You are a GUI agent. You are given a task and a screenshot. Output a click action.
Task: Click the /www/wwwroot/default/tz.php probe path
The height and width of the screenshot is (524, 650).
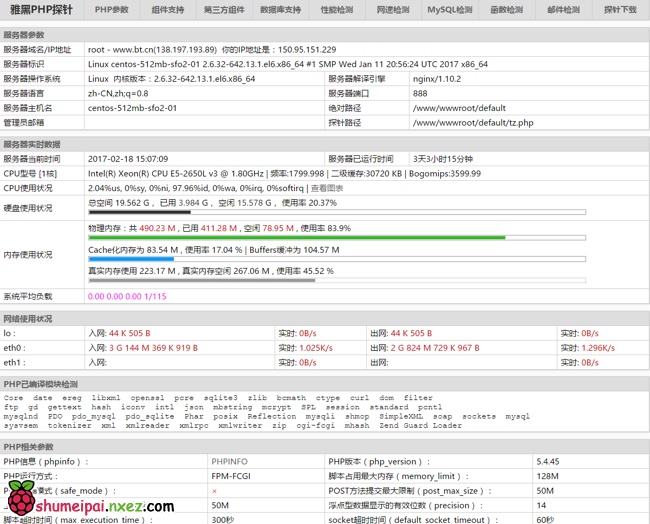pos(473,123)
